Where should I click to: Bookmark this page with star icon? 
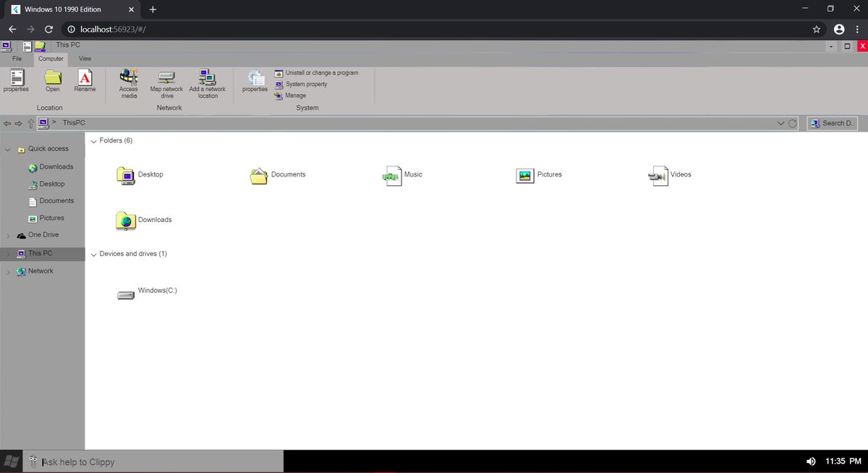click(x=817, y=30)
